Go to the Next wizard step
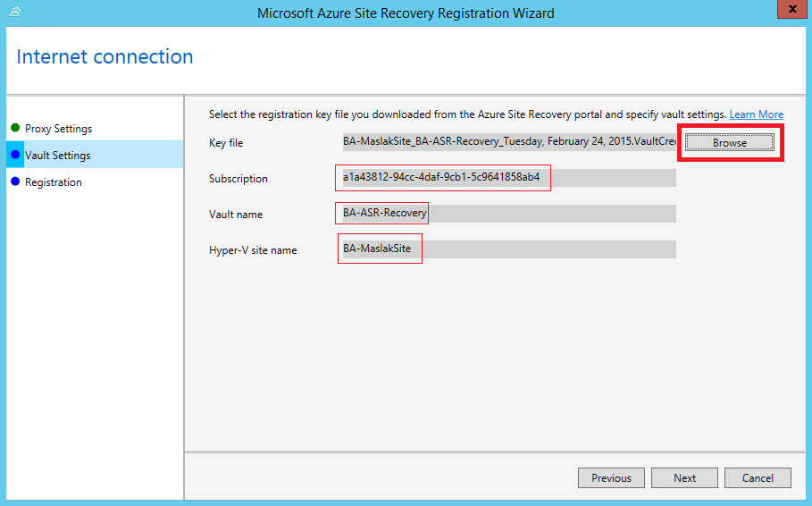Screen dimensions: 812x506 pos(684,478)
